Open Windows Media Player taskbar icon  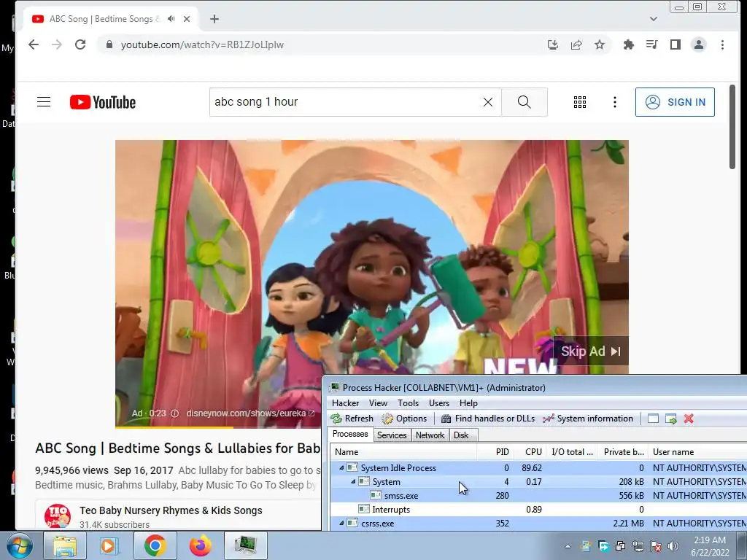point(109,545)
